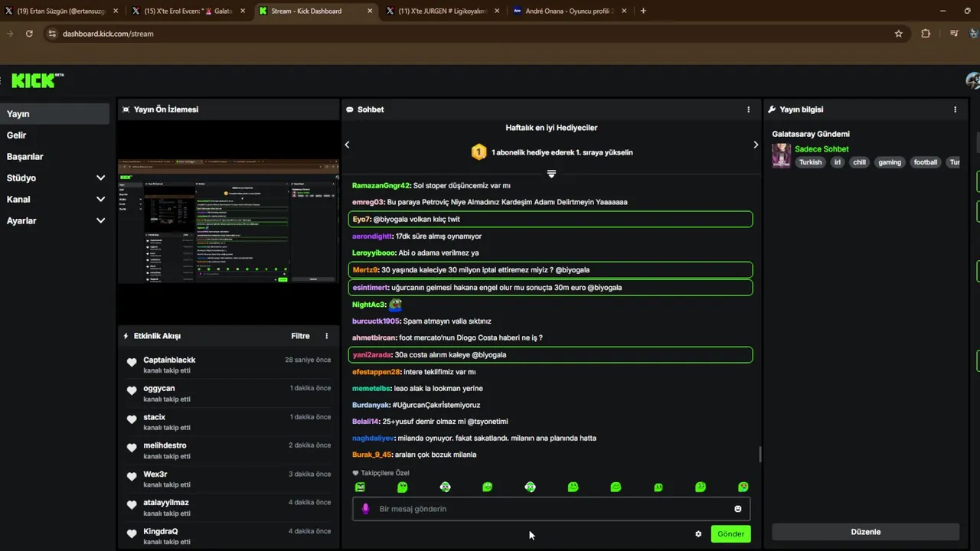Click username Mertz9 in chat
This screenshot has height=551, width=980.
(365, 269)
